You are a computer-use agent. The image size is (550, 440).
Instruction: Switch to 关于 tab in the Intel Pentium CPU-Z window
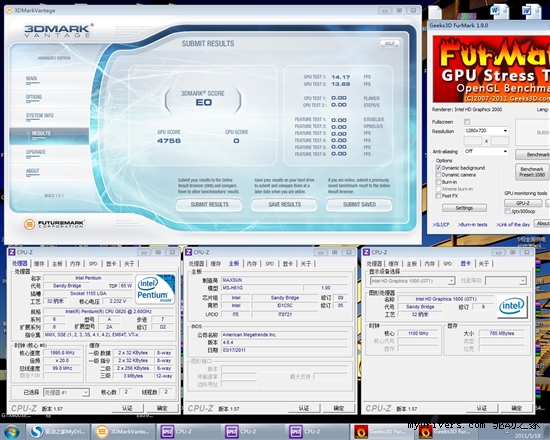(129, 264)
